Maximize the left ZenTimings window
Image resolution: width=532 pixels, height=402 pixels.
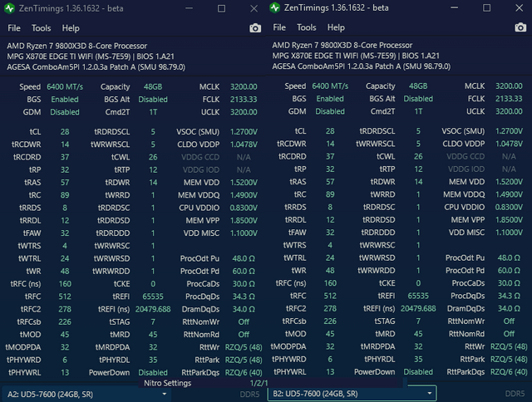(x=221, y=8)
